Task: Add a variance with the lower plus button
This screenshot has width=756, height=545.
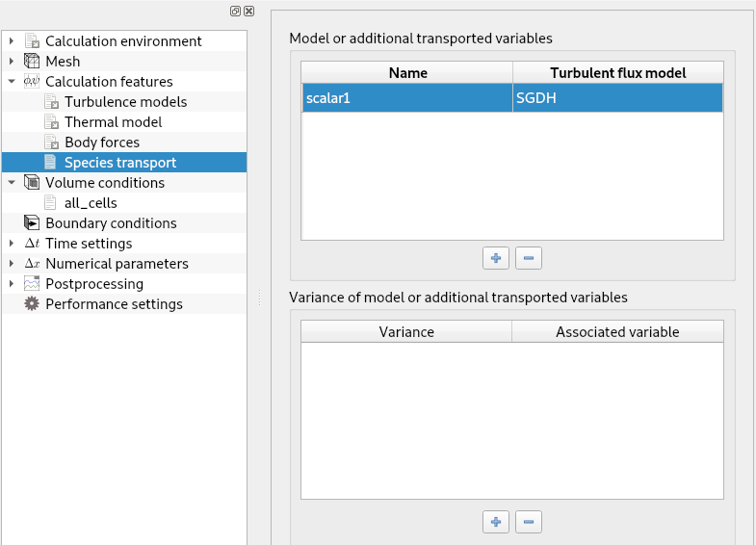Action: (x=496, y=522)
